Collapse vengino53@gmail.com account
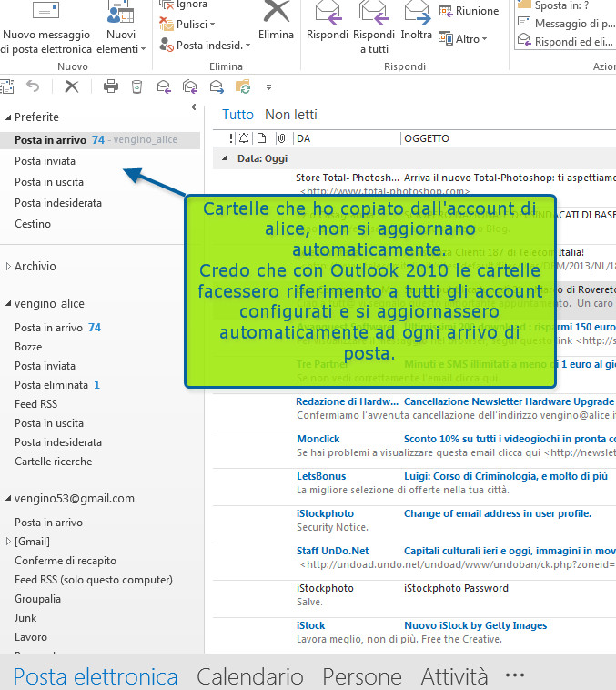616x690 pixels. coord(8,499)
